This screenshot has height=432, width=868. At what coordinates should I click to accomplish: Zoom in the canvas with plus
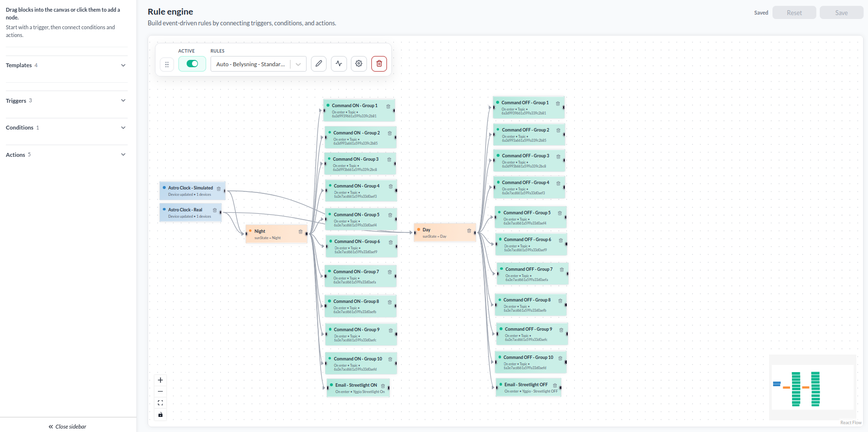click(160, 380)
